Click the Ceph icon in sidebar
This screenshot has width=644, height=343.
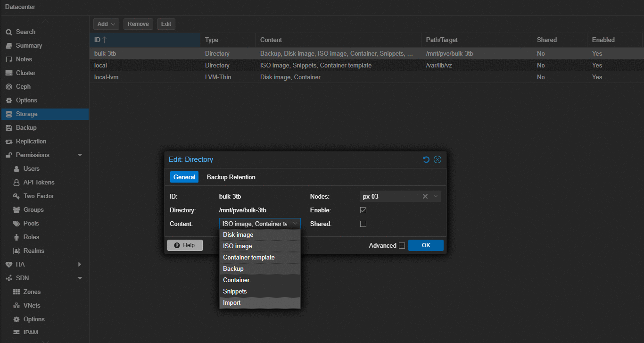click(x=8, y=87)
